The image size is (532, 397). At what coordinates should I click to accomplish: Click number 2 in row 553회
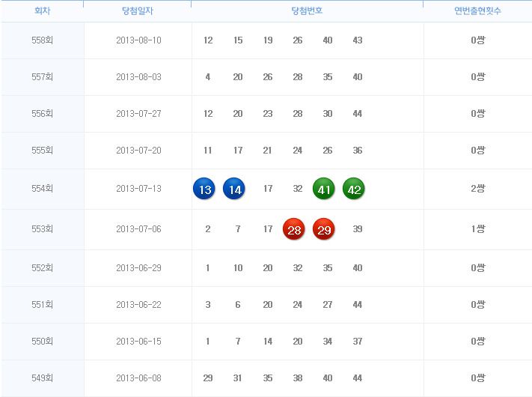pyautogui.click(x=208, y=229)
